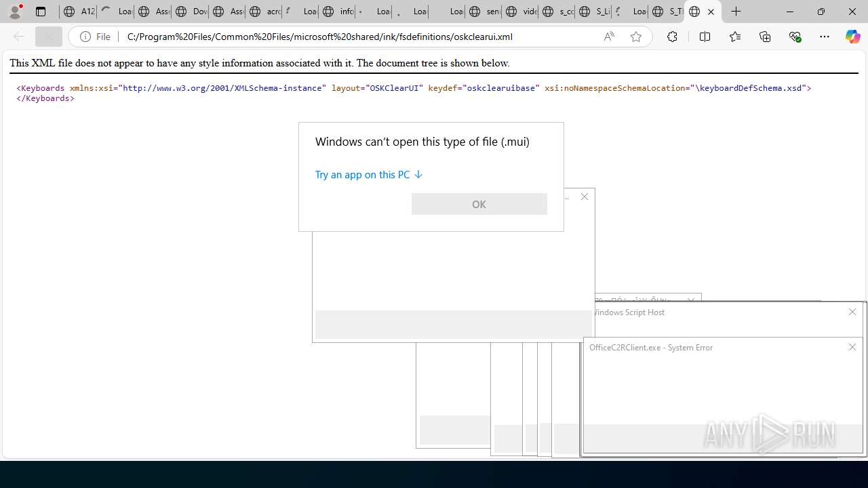
Task: Switch to the info tab
Action: (337, 12)
